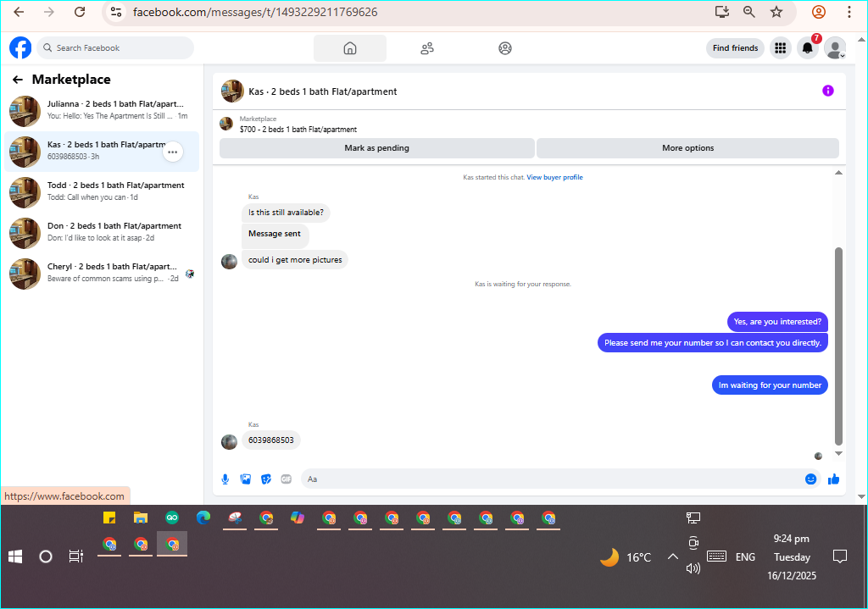
Task: Click the Mark as pending button
Action: pyautogui.click(x=377, y=148)
